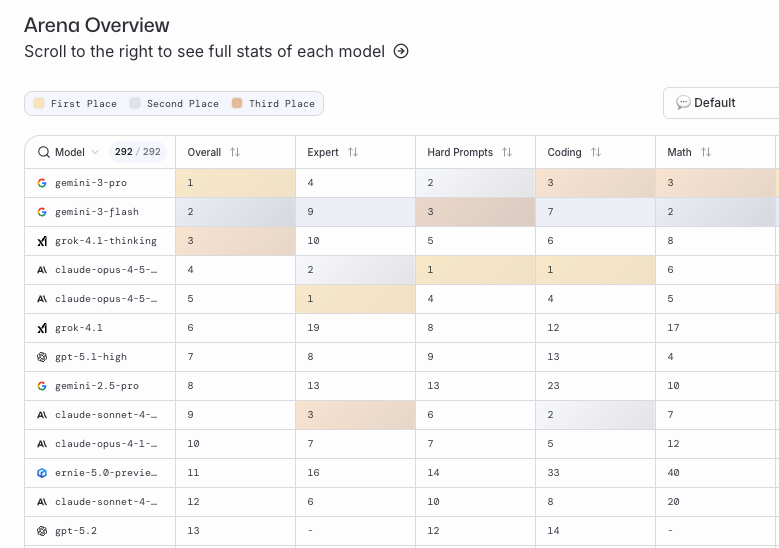Click the Baidu logo next to ernie-5.0-preview
This screenshot has width=779, height=548.
(x=42, y=472)
